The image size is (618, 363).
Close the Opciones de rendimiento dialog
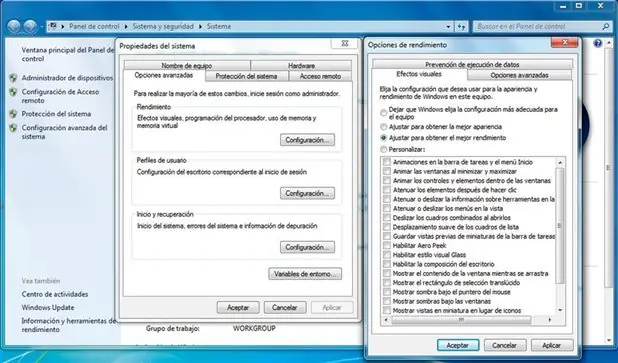(x=564, y=43)
